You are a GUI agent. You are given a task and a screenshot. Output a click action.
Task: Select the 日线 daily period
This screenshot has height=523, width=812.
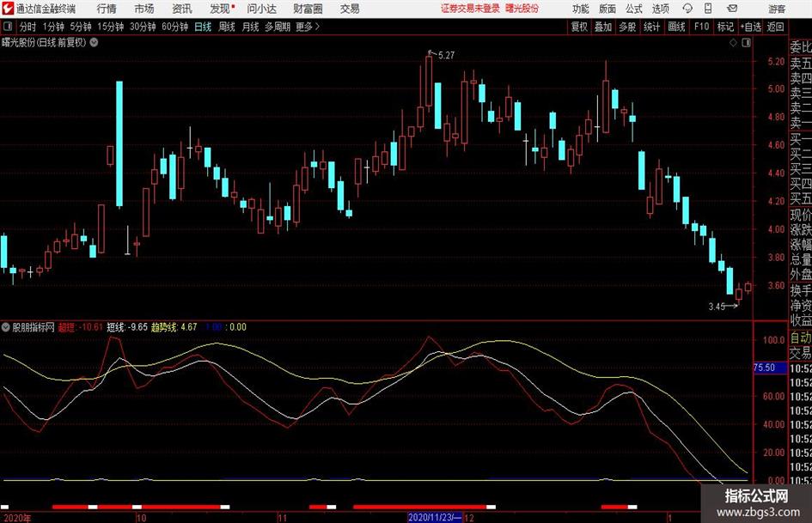coord(203,27)
